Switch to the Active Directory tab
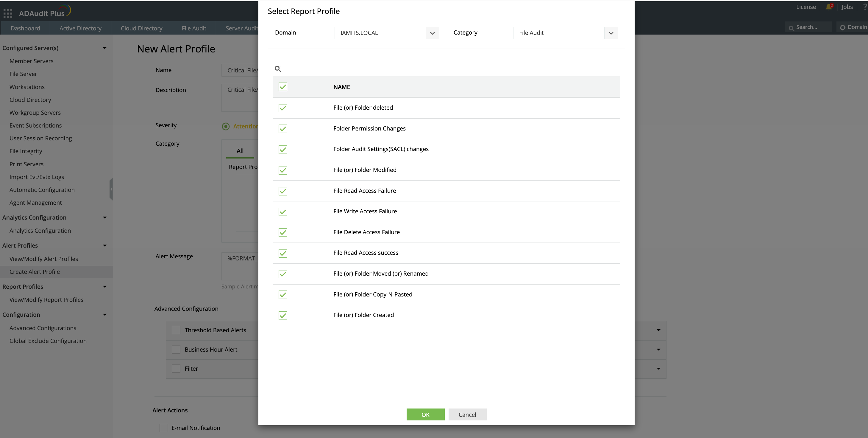 coord(80,28)
